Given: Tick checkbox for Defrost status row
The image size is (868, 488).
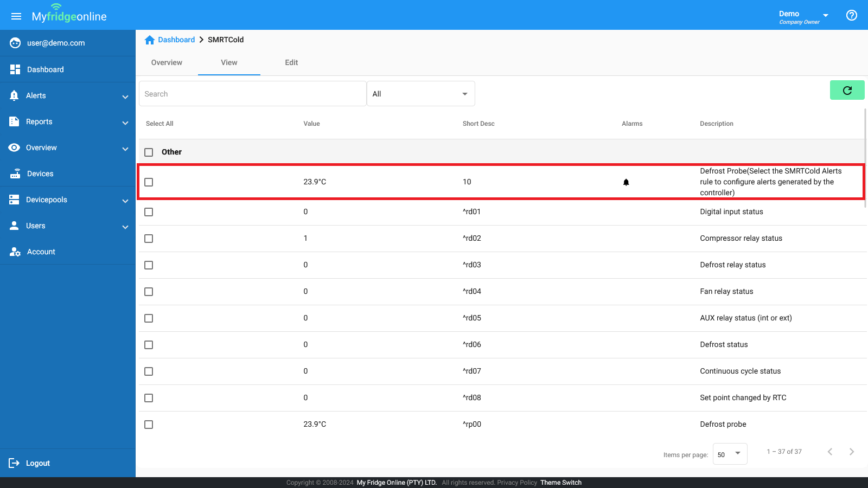Looking at the screenshot, I should coord(149,345).
